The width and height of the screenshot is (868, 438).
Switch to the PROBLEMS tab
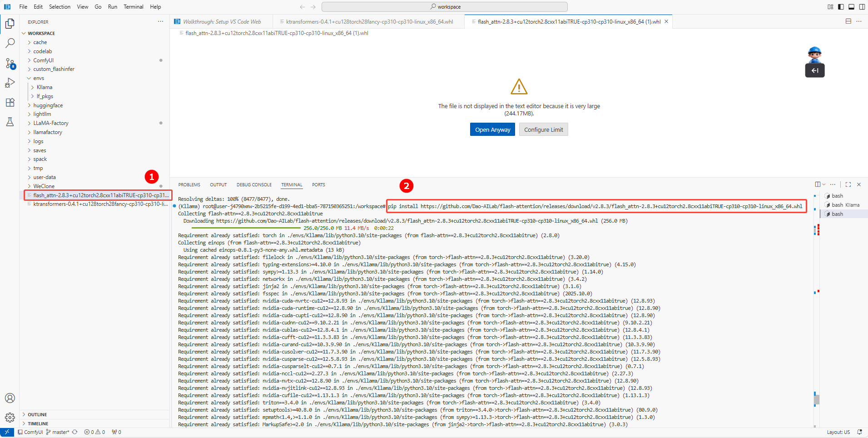click(189, 184)
